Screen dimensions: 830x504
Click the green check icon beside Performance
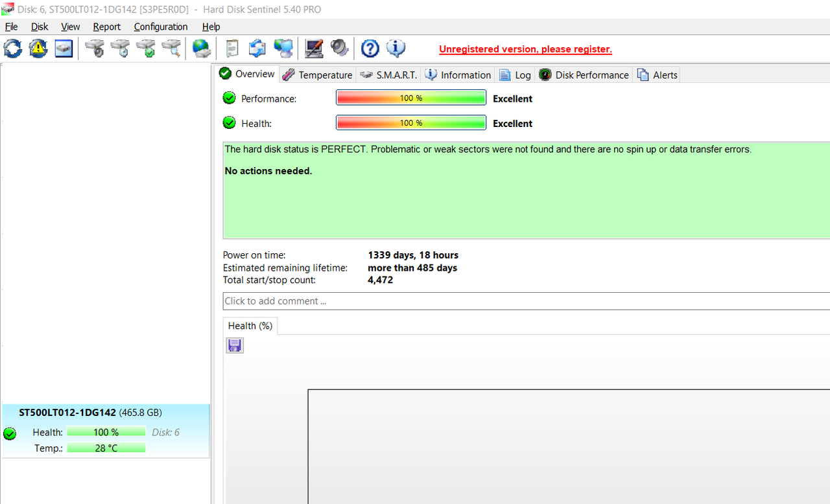pyautogui.click(x=229, y=98)
